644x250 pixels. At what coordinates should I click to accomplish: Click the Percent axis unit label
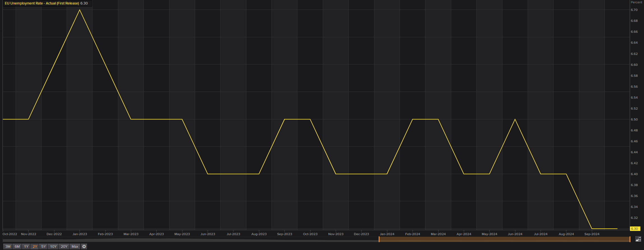coord(636,2)
